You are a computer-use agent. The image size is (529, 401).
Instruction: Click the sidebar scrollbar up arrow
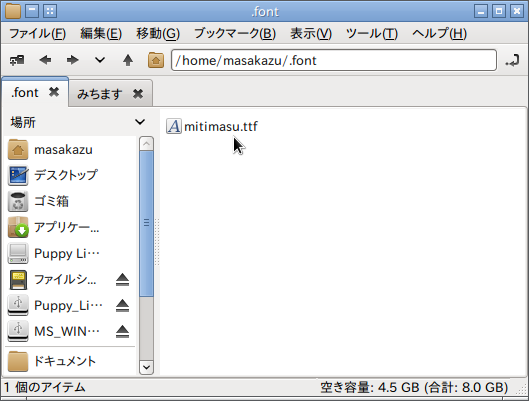click(x=146, y=144)
